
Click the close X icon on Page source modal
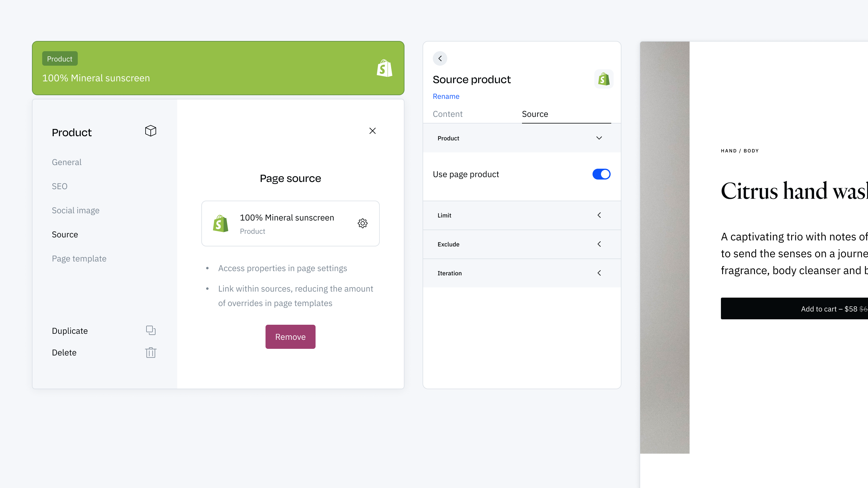point(372,130)
